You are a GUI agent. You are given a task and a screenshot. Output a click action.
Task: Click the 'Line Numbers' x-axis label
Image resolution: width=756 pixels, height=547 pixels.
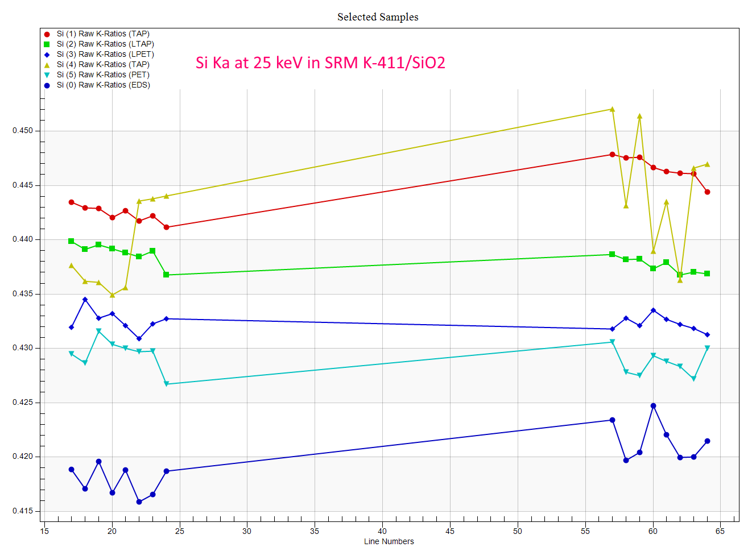(x=389, y=541)
